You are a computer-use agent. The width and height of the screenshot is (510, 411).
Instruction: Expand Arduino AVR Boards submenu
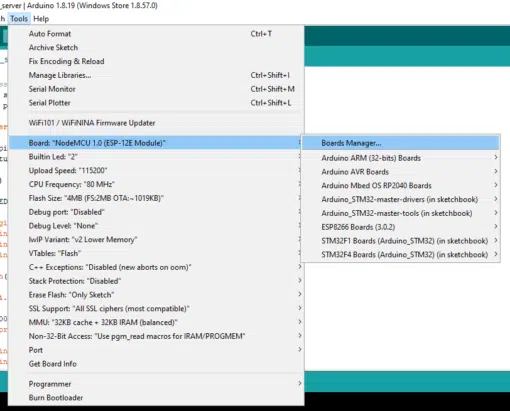(x=400, y=172)
